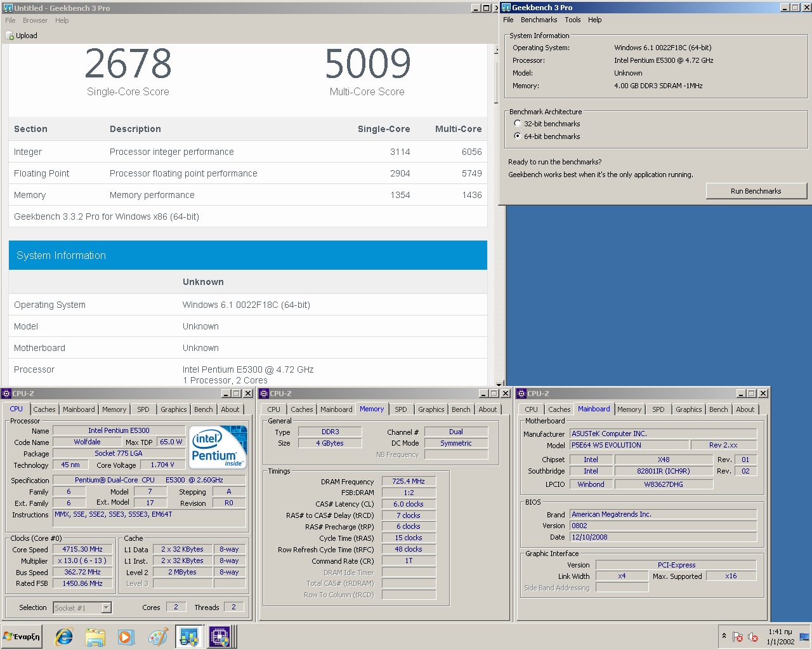Open Paint from the taskbar
Viewport: 812px width, 650px height.
point(157,637)
